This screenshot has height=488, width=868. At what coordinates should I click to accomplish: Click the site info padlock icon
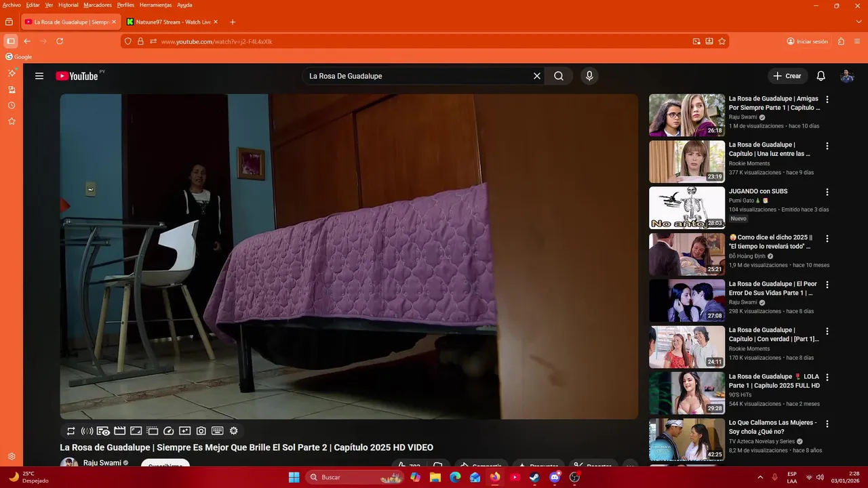coord(140,41)
